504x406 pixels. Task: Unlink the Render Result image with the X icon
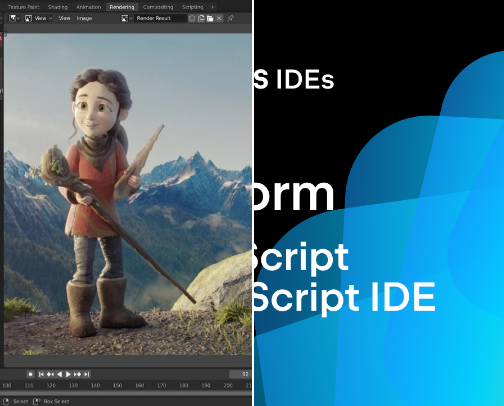[x=219, y=18]
